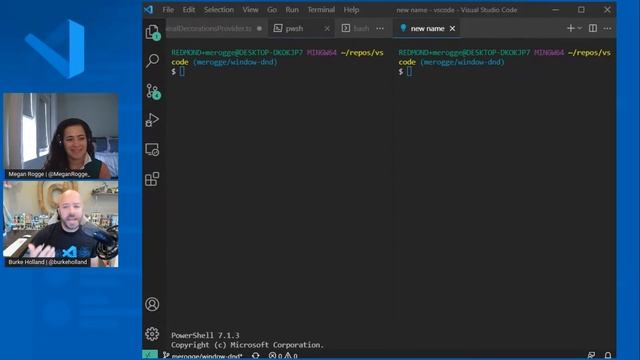Click the Copyright (c) Microsoft Corporation line
This screenshot has width=640, height=360.
pos(247,345)
